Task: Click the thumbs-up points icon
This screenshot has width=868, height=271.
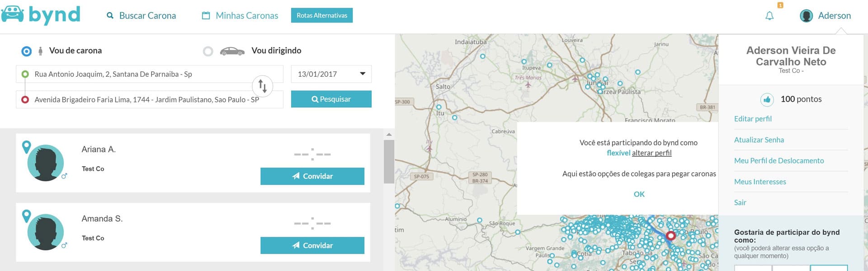Action: tap(767, 99)
